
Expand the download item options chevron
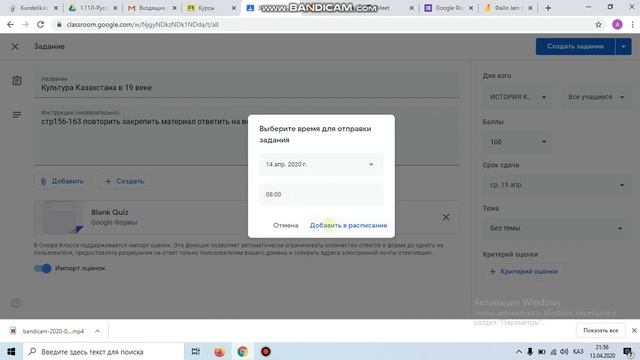pos(97,331)
